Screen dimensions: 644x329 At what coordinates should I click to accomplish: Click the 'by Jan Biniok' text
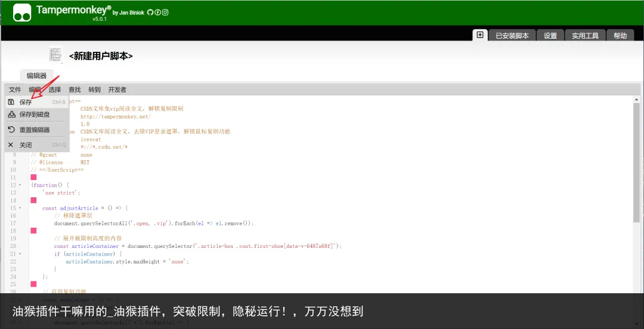click(128, 13)
